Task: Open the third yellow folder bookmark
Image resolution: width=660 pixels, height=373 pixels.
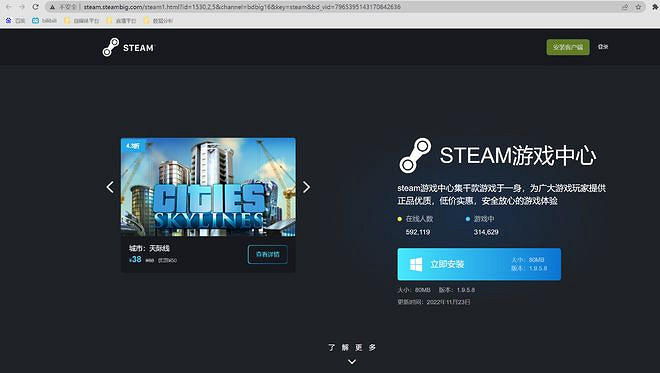Action: tap(158, 20)
